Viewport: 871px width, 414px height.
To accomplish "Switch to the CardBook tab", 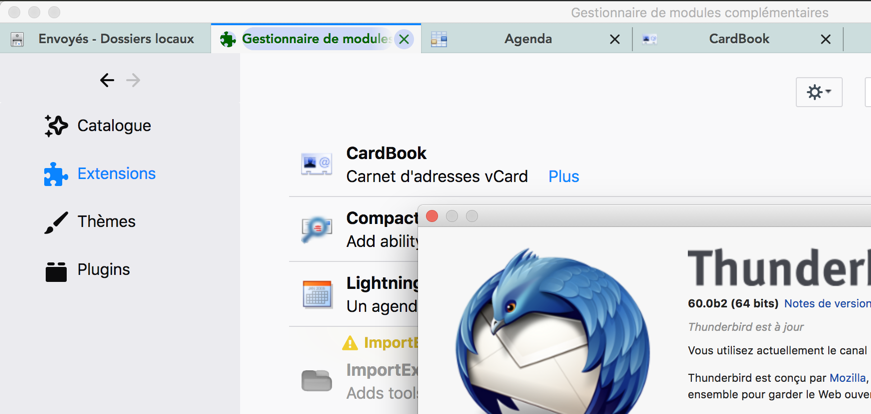I will click(x=738, y=39).
